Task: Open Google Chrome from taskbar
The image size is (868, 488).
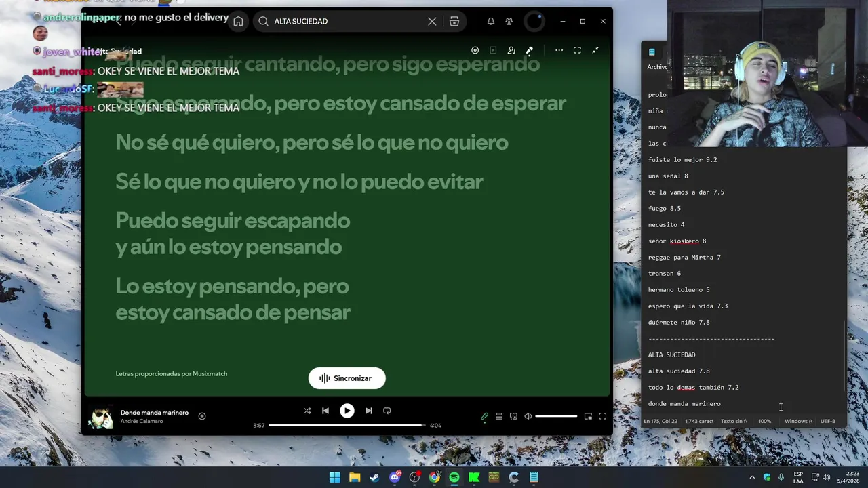Action: (x=435, y=477)
